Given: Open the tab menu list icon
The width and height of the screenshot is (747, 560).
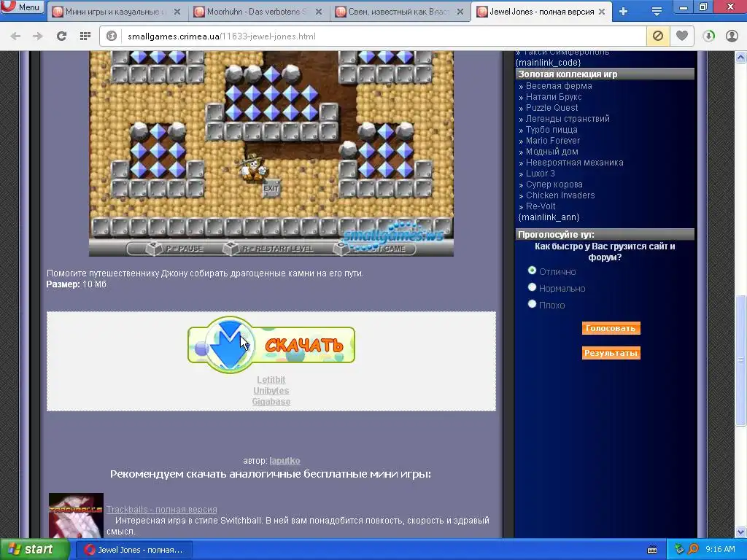Looking at the screenshot, I should pyautogui.click(x=657, y=12).
